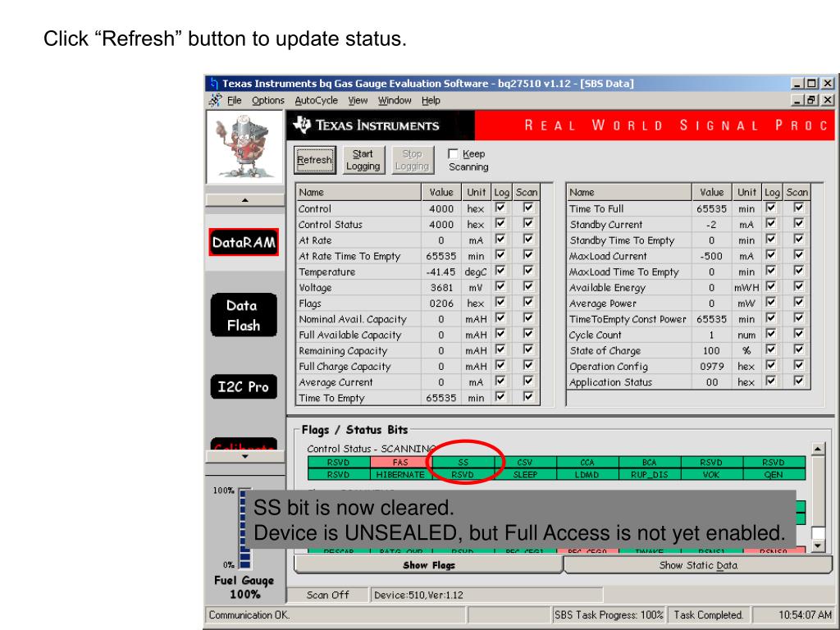Click the MaxLoad Current value -500
The height and width of the screenshot is (630, 840).
[x=711, y=256]
